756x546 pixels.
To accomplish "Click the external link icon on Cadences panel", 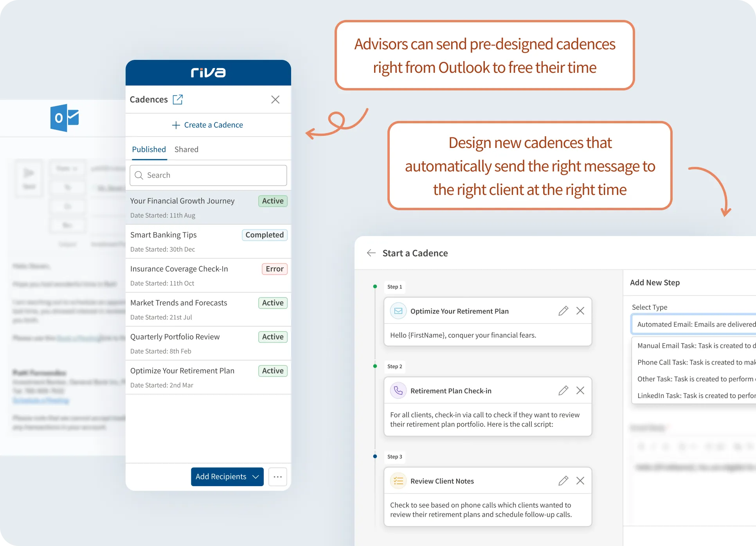I will coord(177,99).
